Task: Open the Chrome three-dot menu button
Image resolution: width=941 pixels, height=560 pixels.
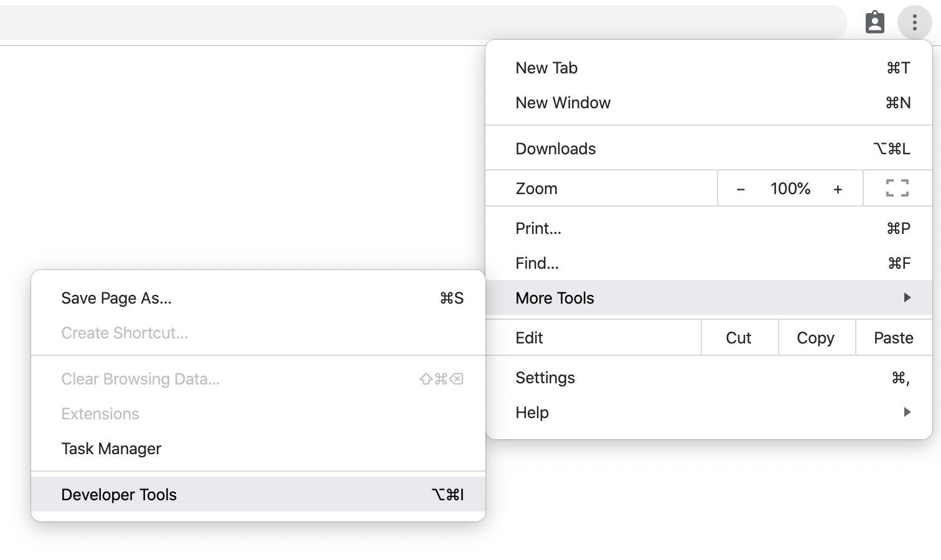Action: (x=914, y=23)
